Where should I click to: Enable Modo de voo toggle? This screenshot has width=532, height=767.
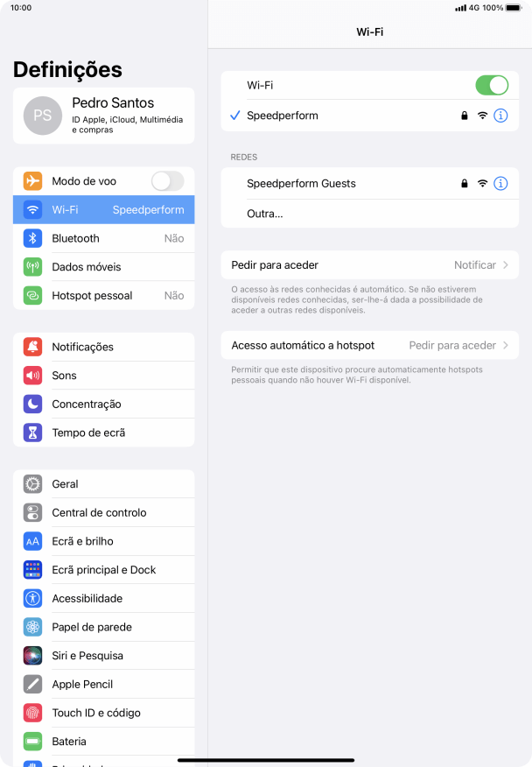pos(168,181)
